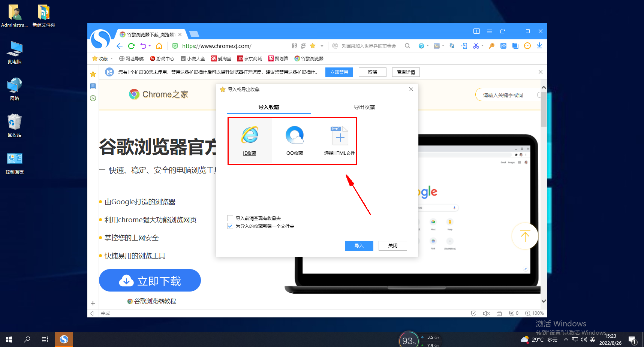The width and height of the screenshot is (644, 347).
Task: Click the search magnifier icon
Action: point(407,46)
